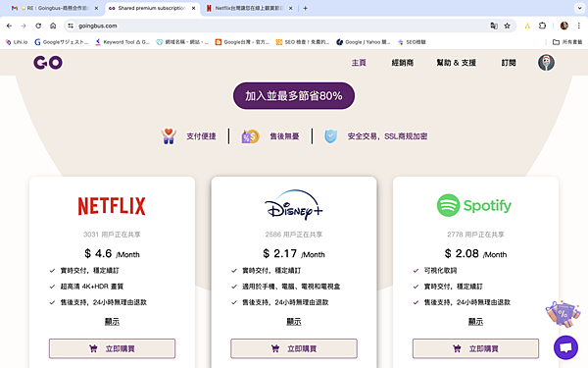Click the discount gift coupon icon

point(563,314)
